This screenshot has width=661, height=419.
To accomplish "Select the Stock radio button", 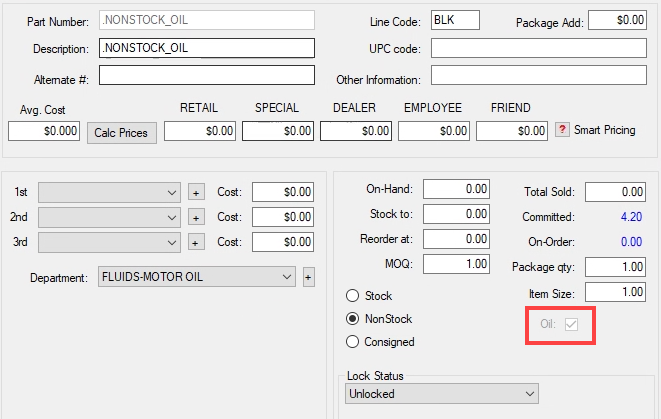I will tap(352, 295).
